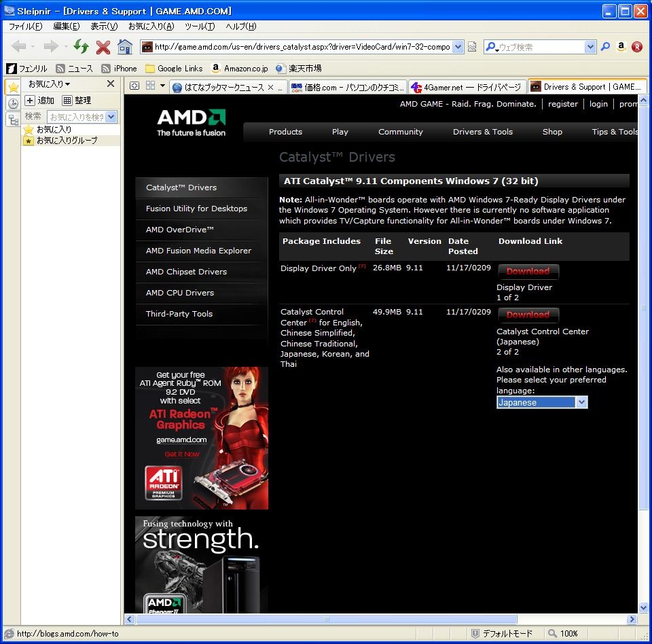The height and width of the screenshot is (644, 652).
Task: Show the history clock panel in sidebar
Action: pos(13,103)
